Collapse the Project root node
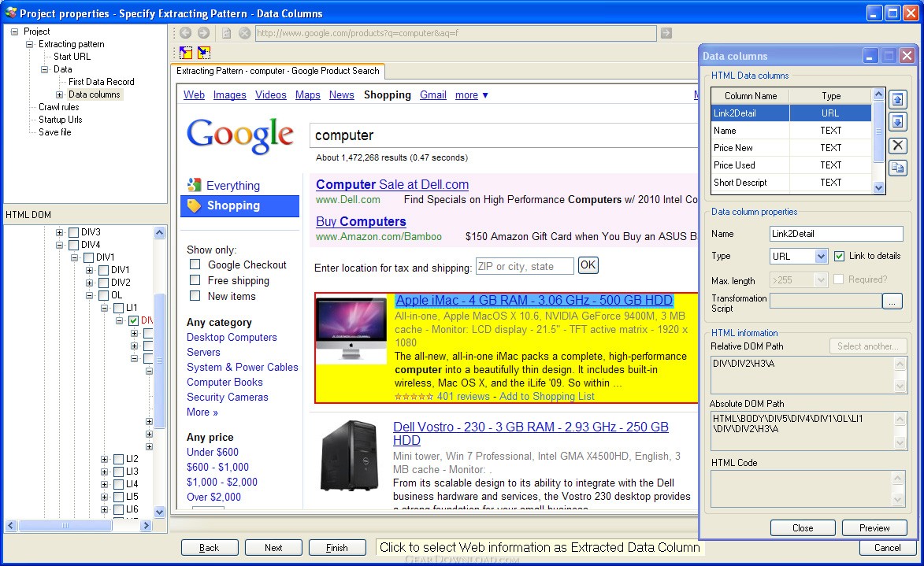This screenshot has width=924, height=566. (15, 31)
